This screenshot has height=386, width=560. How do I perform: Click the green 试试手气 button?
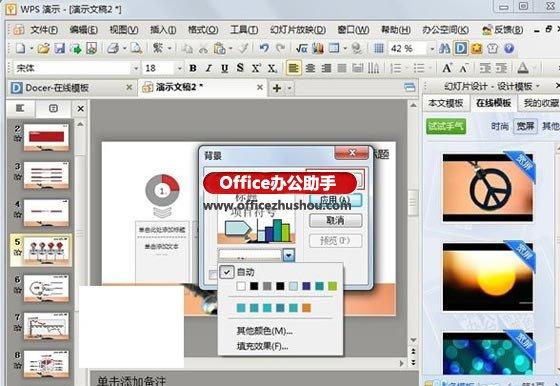446,126
